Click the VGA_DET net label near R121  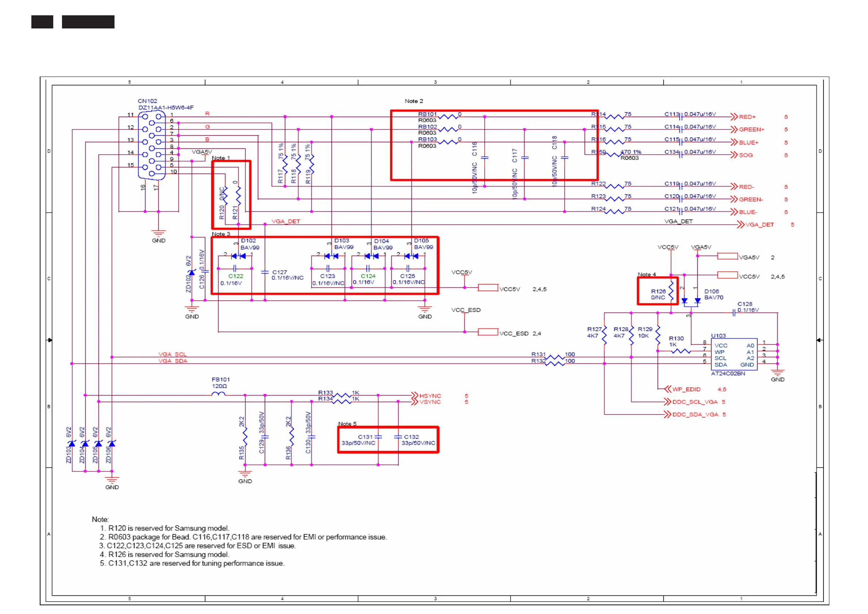286,221
